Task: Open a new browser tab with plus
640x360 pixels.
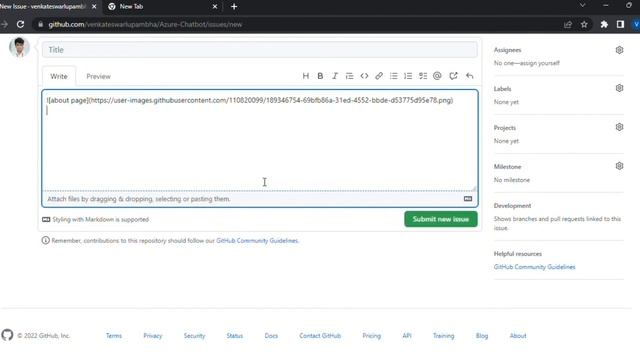Action: tap(234, 7)
